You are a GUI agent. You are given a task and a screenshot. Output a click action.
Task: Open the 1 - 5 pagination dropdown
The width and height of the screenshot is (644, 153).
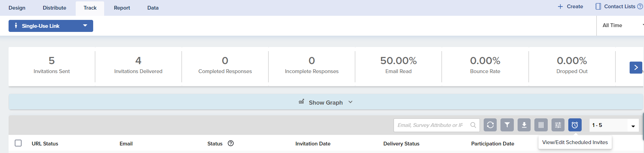point(614,125)
